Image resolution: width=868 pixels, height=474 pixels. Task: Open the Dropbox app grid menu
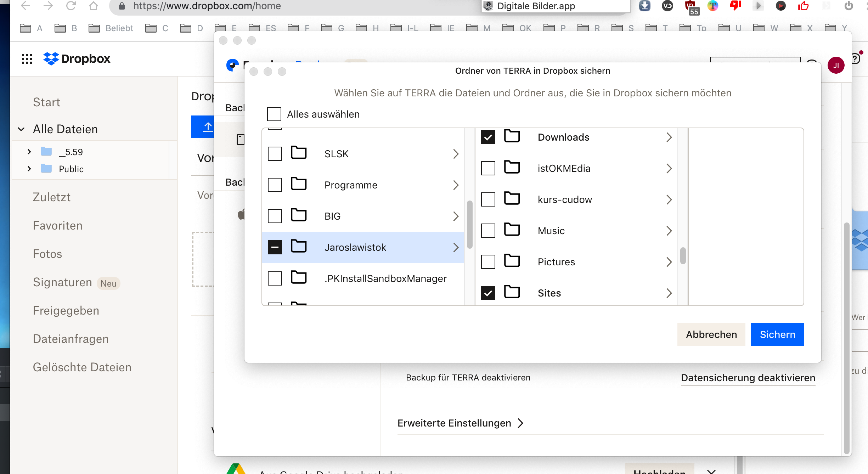coord(27,59)
